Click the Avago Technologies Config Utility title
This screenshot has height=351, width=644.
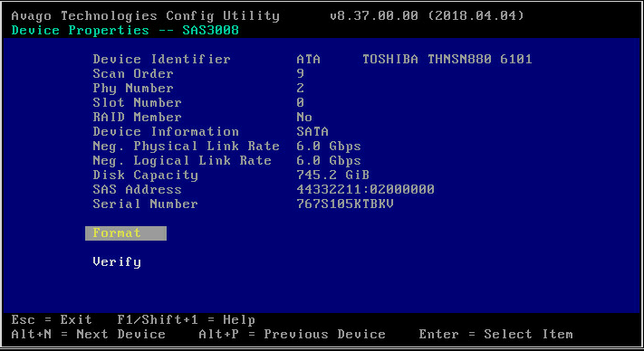[x=146, y=16]
